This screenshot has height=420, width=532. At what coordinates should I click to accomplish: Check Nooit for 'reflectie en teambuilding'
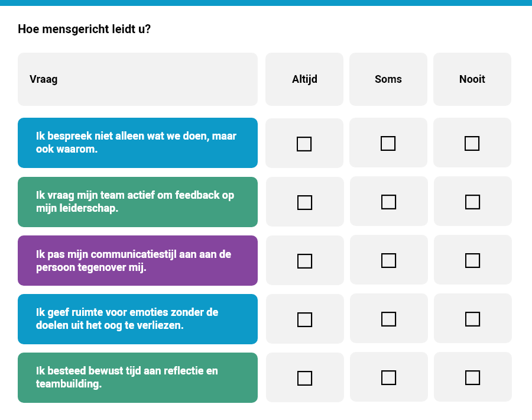pos(472,377)
